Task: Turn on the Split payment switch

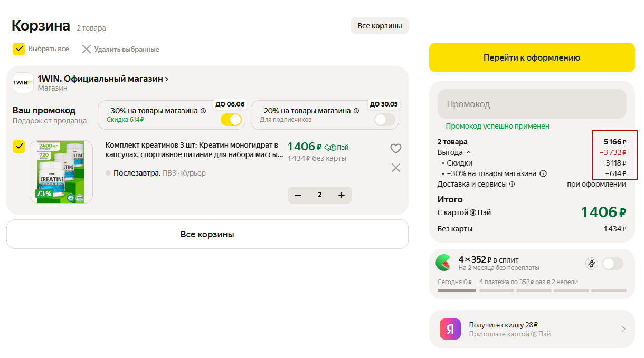Action: pos(613,264)
